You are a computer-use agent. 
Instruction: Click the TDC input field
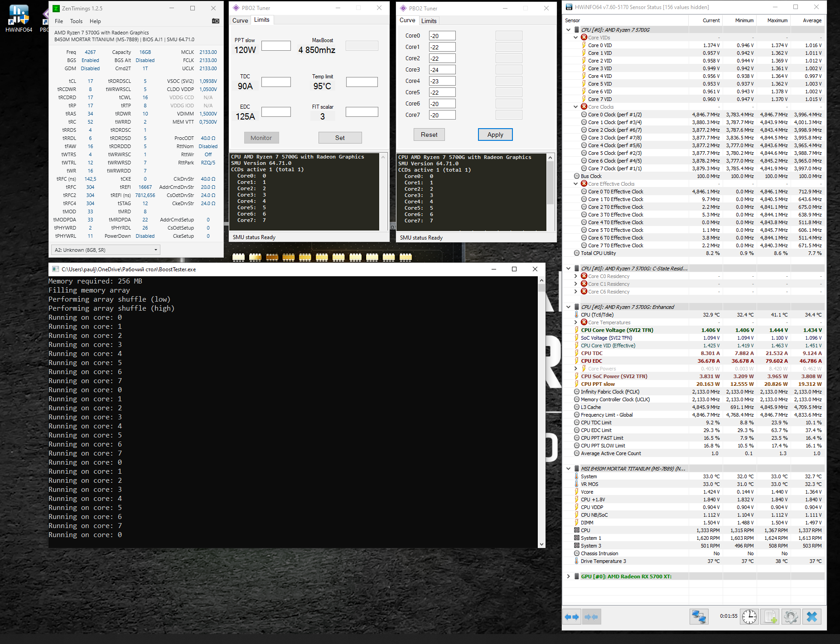point(276,82)
